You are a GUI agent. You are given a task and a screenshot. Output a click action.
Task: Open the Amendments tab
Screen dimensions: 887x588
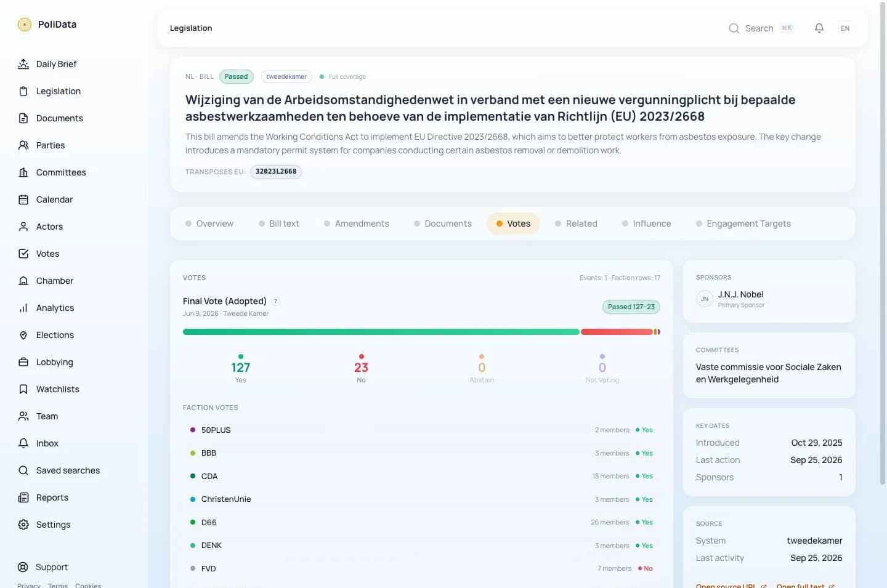[357, 224]
